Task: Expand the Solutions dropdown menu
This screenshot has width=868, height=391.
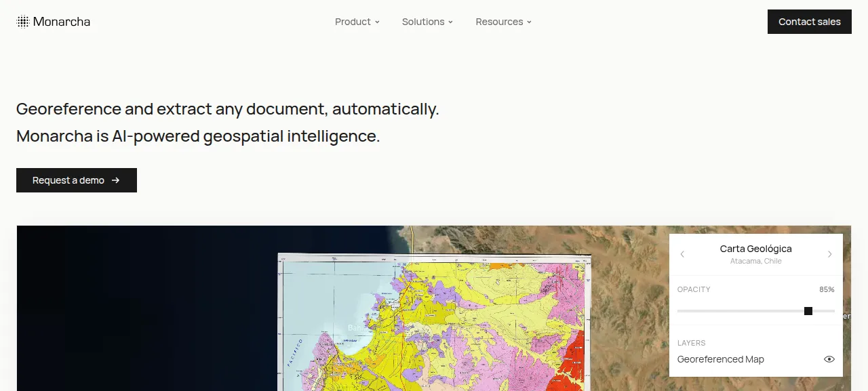Action: tap(427, 22)
